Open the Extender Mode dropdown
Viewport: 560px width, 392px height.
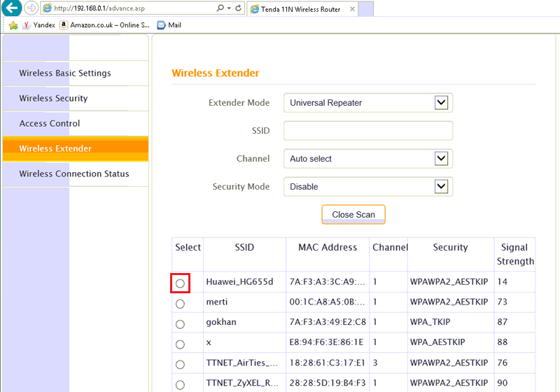[440, 103]
